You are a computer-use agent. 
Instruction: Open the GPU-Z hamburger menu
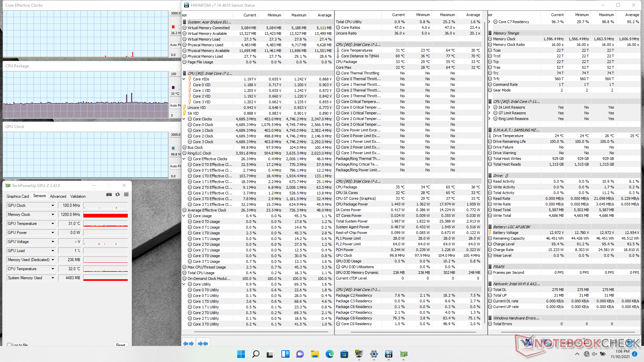(x=126, y=194)
